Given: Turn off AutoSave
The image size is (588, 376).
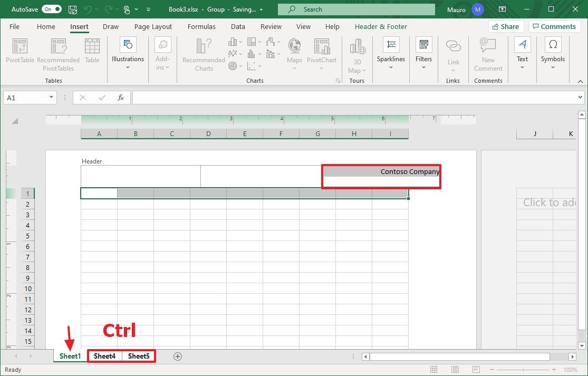Looking at the screenshot, I should click(x=51, y=9).
